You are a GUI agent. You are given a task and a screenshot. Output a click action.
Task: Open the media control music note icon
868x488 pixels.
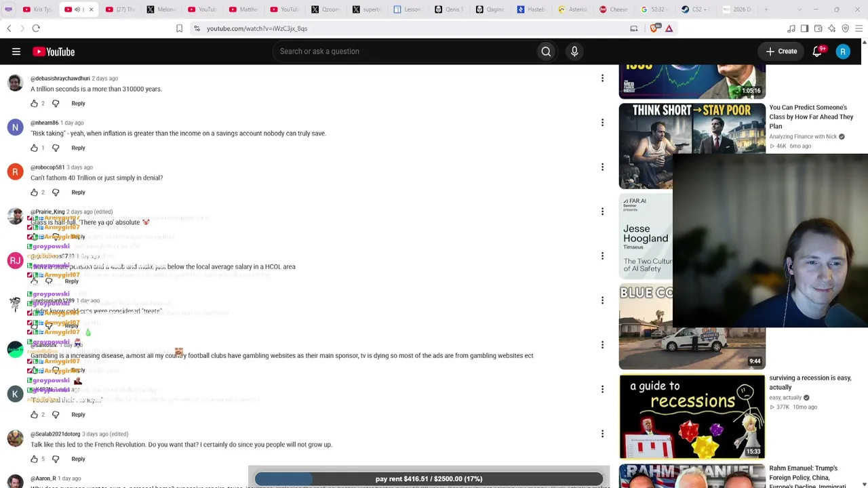coord(791,28)
